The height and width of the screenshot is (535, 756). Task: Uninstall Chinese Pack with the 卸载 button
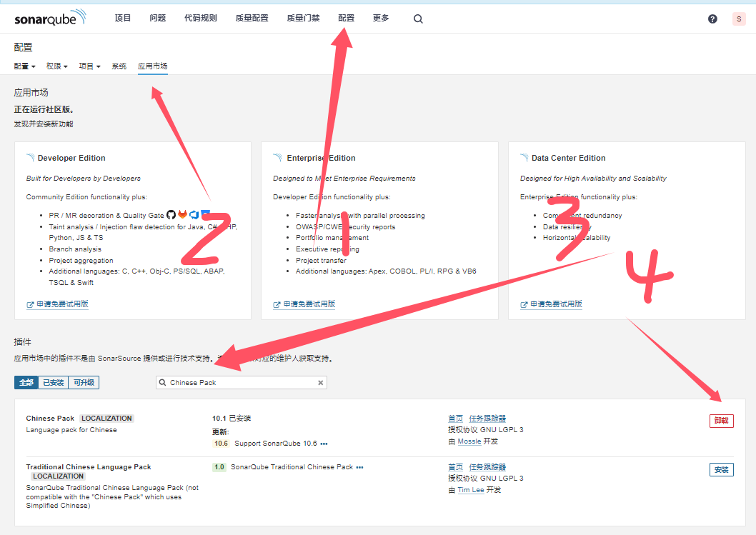[x=721, y=421]
